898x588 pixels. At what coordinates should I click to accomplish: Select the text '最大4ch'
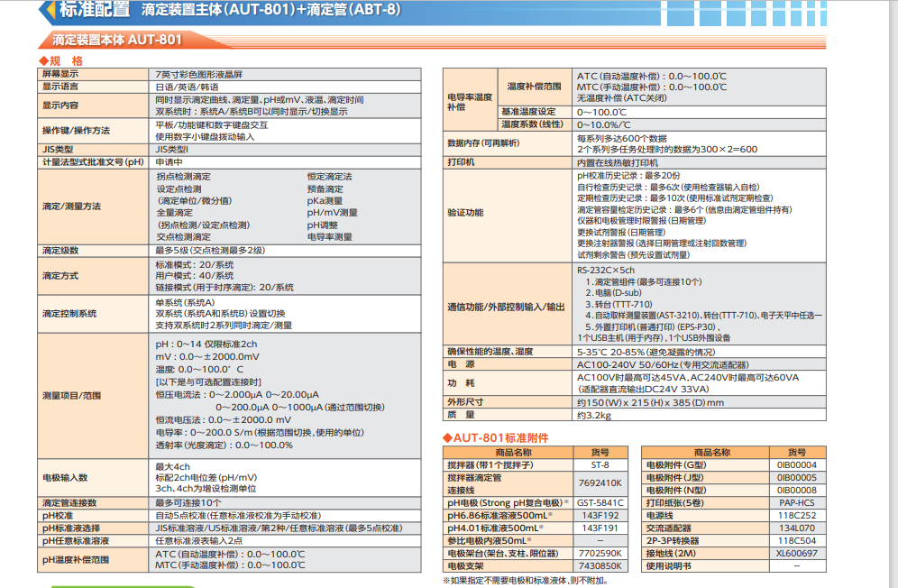click(x=172, y=466)
